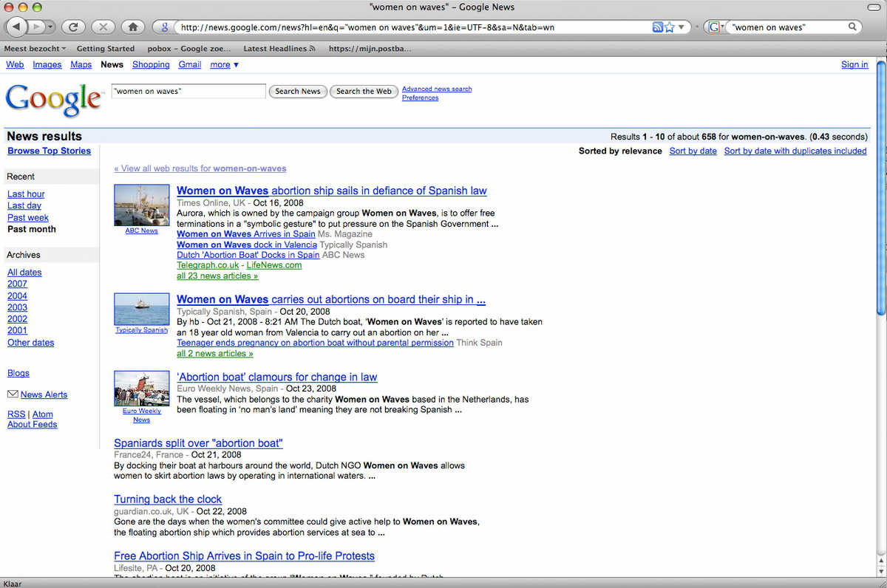Run a search with the magnifier icon
Viewport: 887px width, 588px height.
coord(852,27)
